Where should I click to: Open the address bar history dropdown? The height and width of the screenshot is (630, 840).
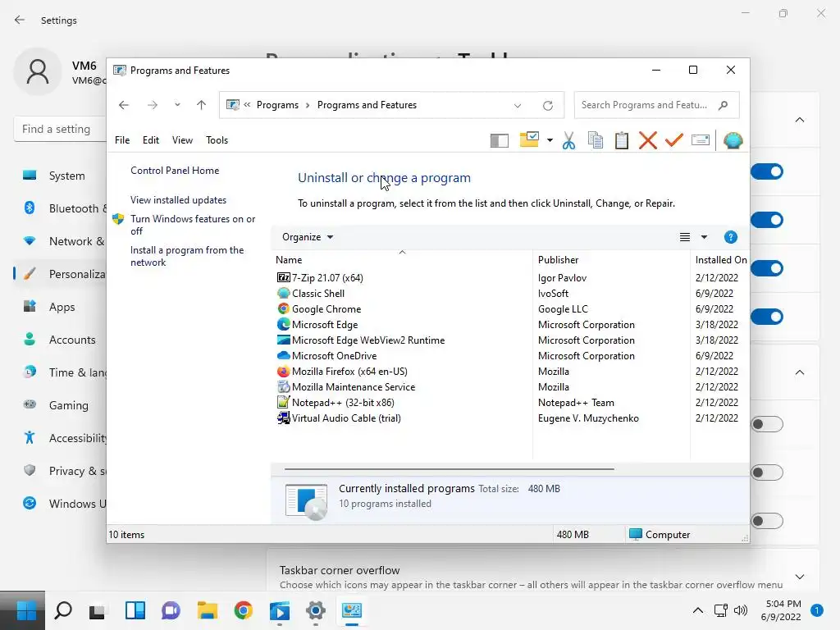(x=518, y=106)
